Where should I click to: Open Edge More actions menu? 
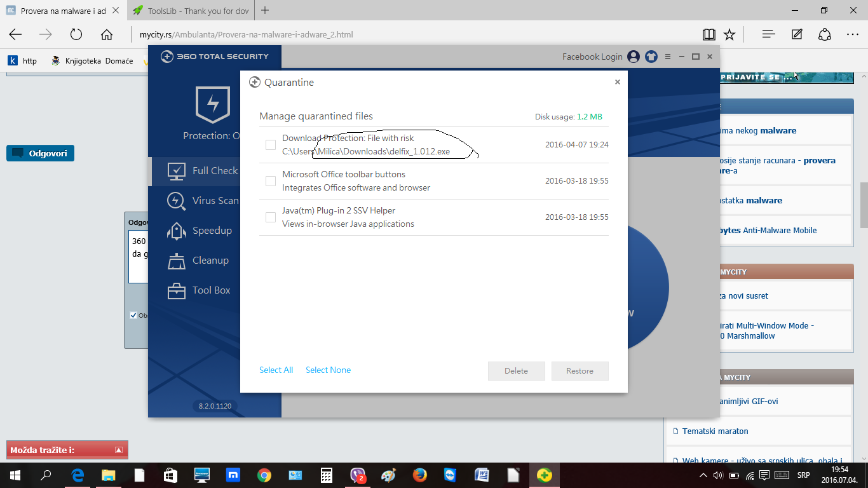click(x=853, y=34)
